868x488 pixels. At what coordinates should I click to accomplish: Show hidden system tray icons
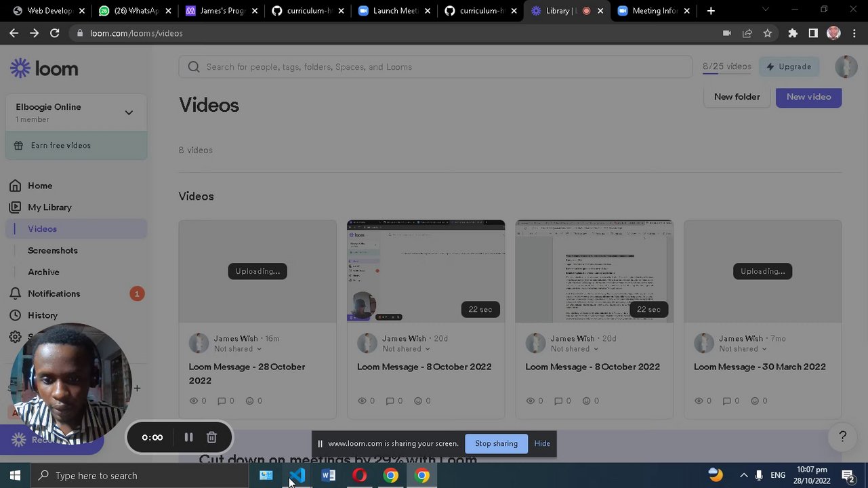(743, 476)
